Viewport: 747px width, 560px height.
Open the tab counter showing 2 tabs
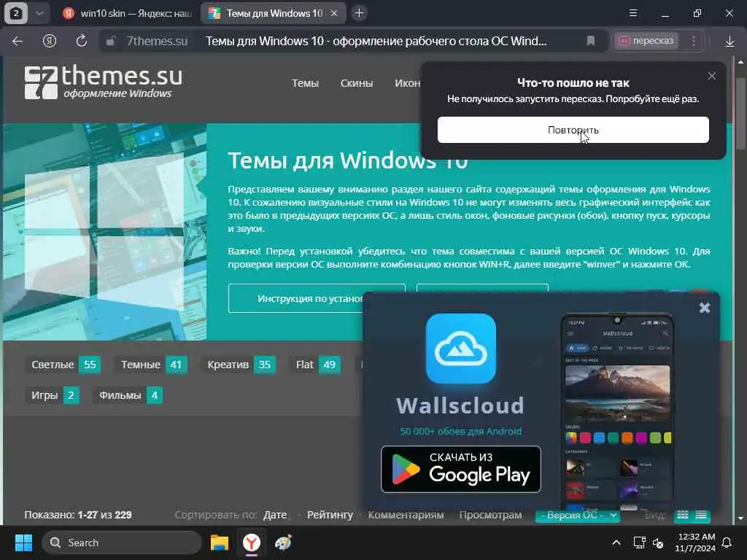click(16, 13)
